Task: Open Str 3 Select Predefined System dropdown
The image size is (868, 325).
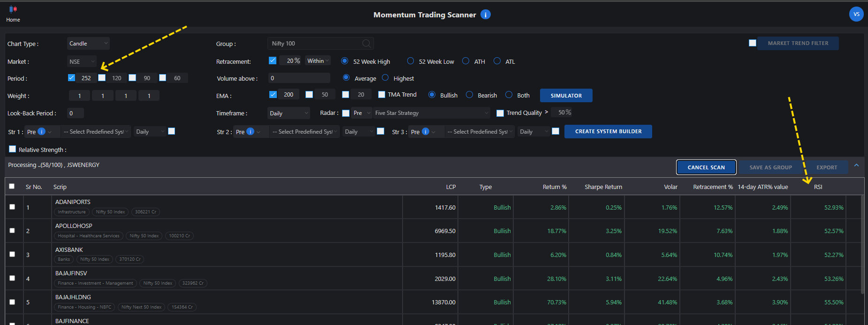Action: (x=480, y=131)
